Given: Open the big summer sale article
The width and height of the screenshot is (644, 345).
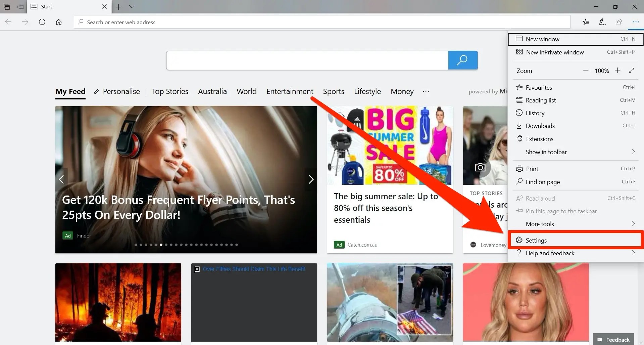Looking at the screenshot, I should [386, 208].
